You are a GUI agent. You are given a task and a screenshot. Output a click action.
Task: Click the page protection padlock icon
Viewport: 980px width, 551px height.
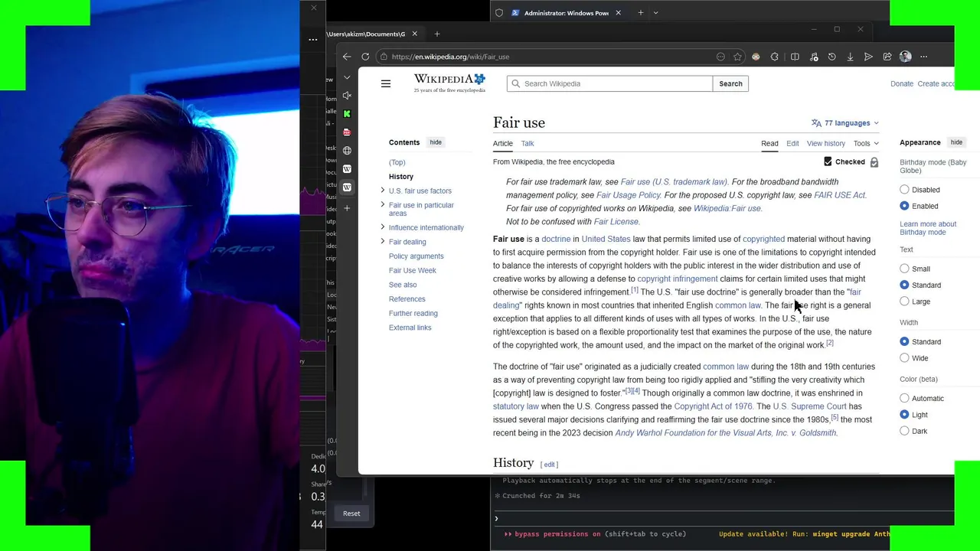tap(874, 162)
